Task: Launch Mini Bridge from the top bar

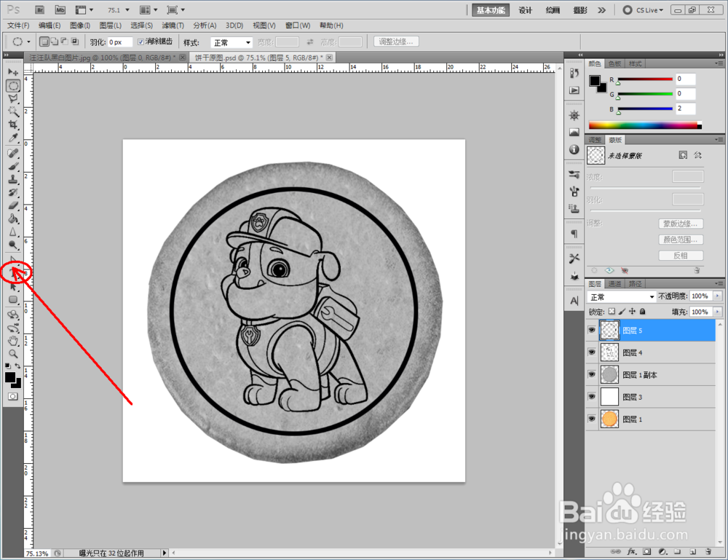Action: coord(60,9)
